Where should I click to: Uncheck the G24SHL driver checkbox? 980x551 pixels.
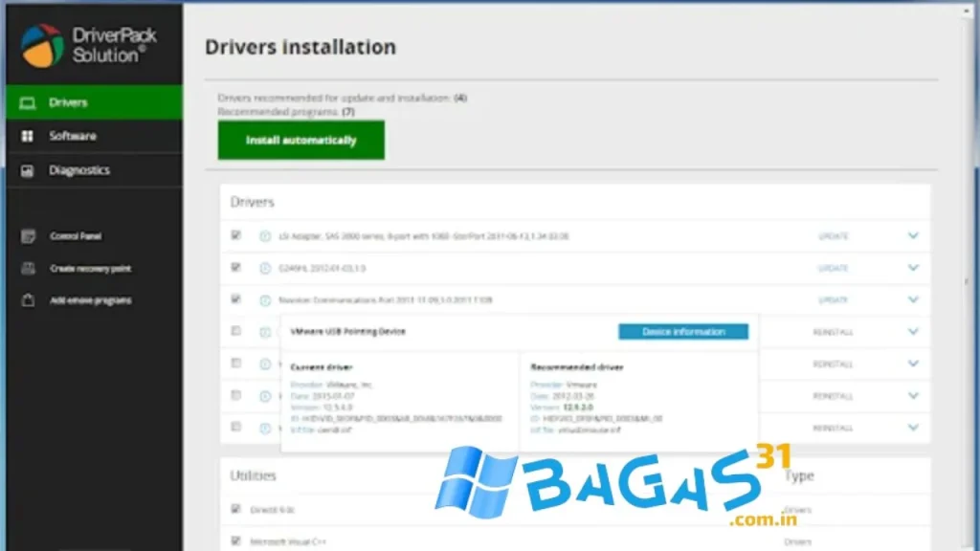235,268
